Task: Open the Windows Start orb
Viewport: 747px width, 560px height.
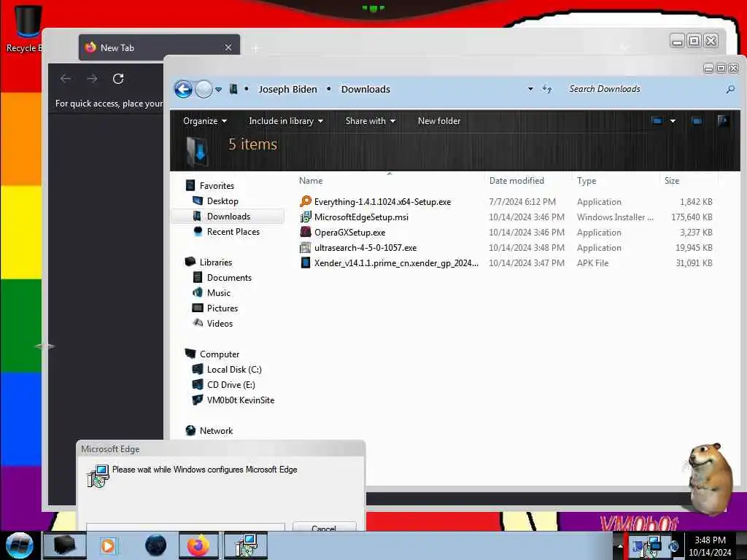Action: click(20, 545)
